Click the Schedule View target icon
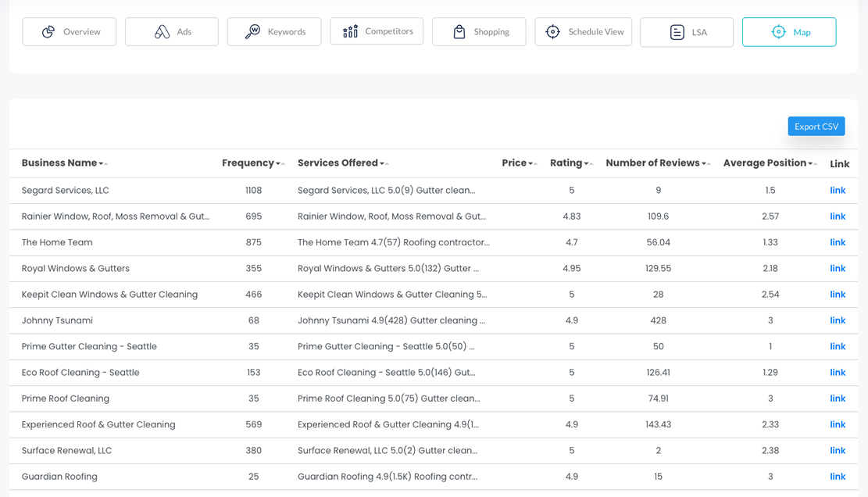868x497 pixels. click(x=552, y=31)
